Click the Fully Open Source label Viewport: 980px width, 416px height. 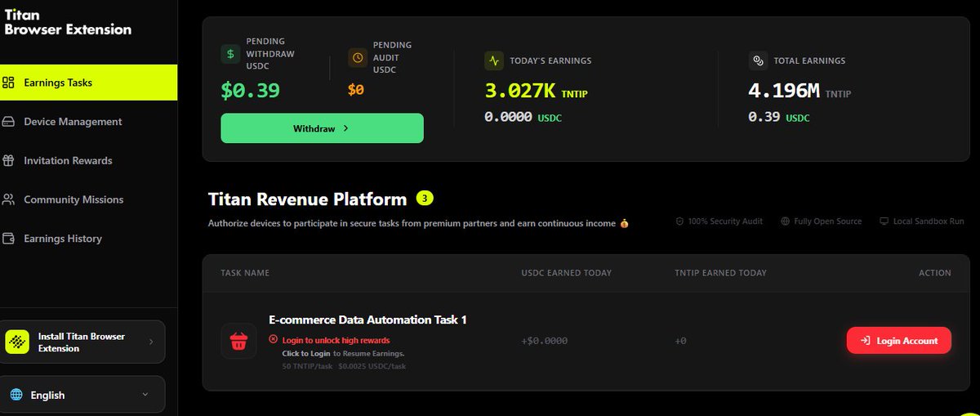(x=827, y=221)
